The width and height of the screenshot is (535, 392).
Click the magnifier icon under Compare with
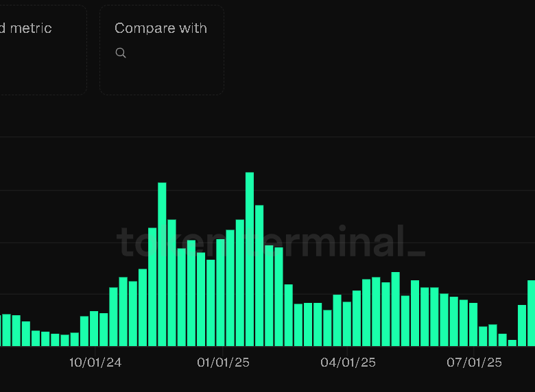121,53
